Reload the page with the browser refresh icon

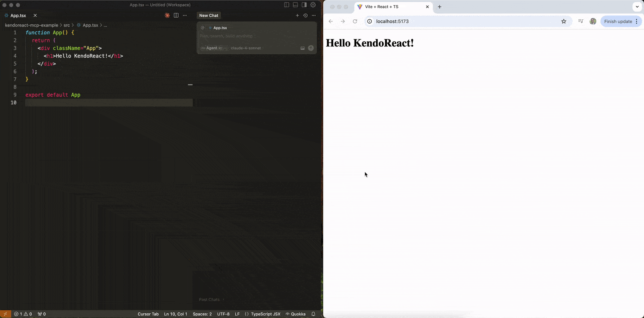tap(355, 21)
